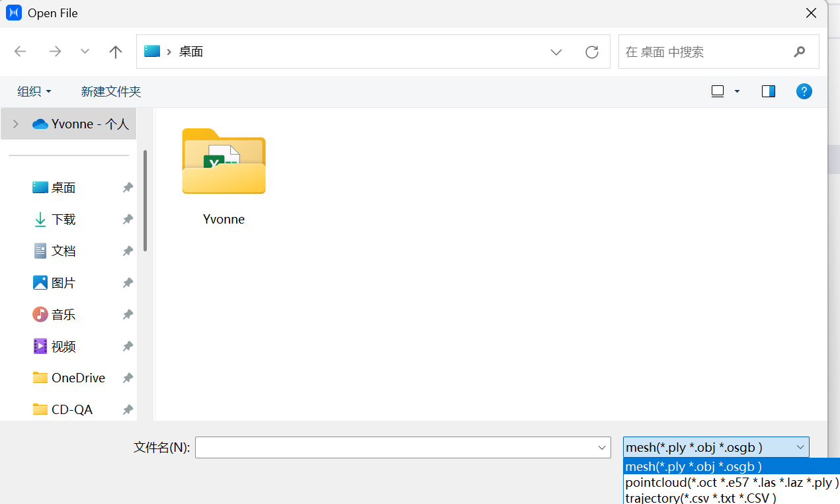Expand the Yvonne - 个人 tree node
Image resolution: width=840 pixels, height=504 pixels.
point(16,124)
